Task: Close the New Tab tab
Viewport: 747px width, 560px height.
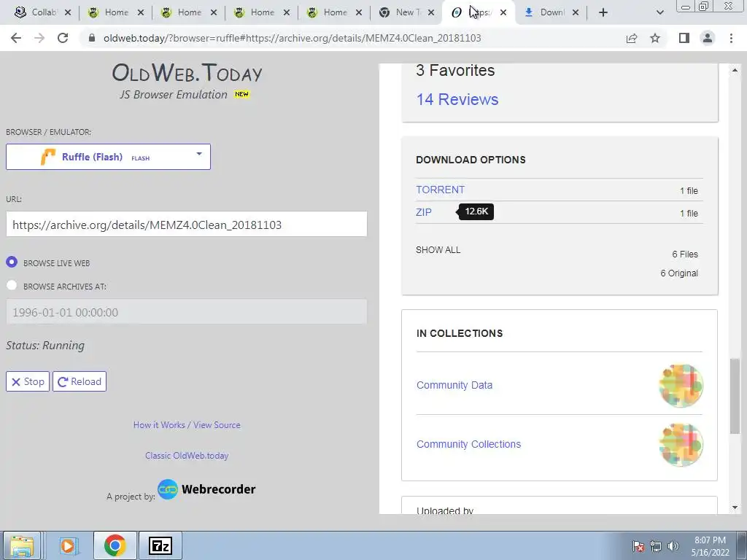Action: pos(431,13)
